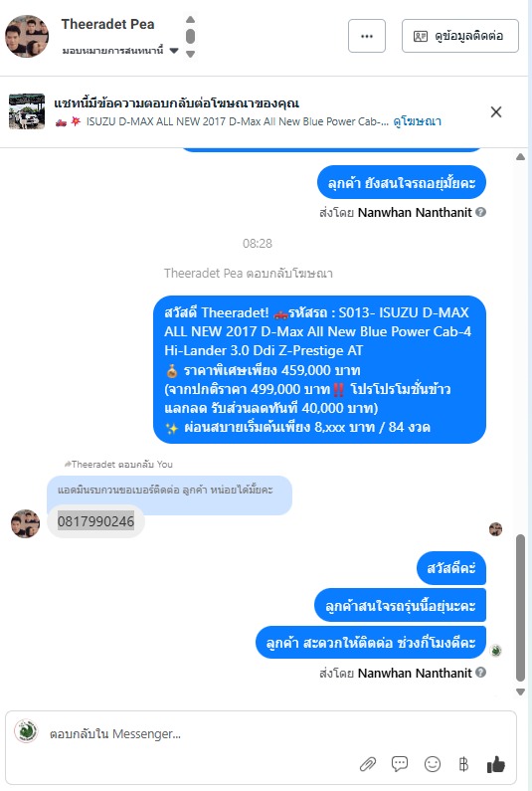
Task: Select the phone number 0817990246 message
Action: point(95,521)
